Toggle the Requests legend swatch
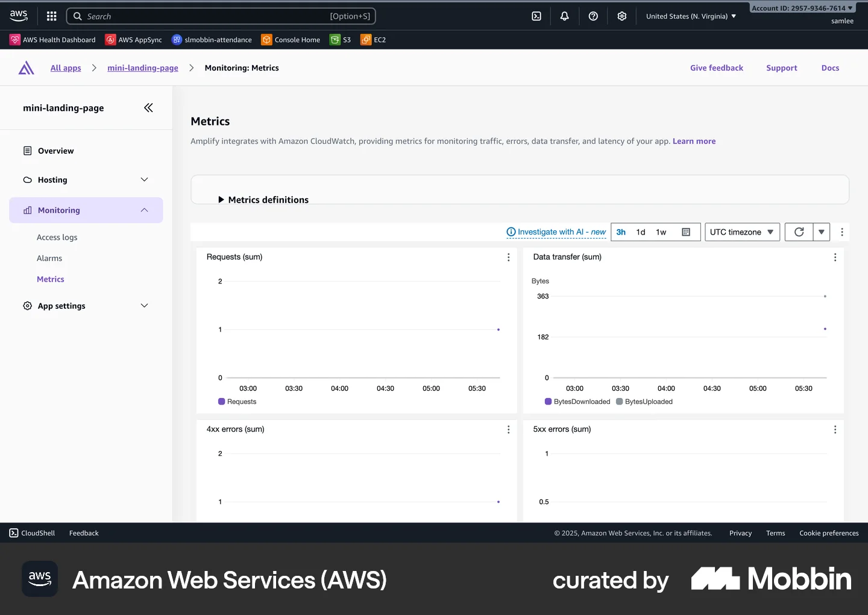The image size is (868, 615). click(x=221, y=402)
